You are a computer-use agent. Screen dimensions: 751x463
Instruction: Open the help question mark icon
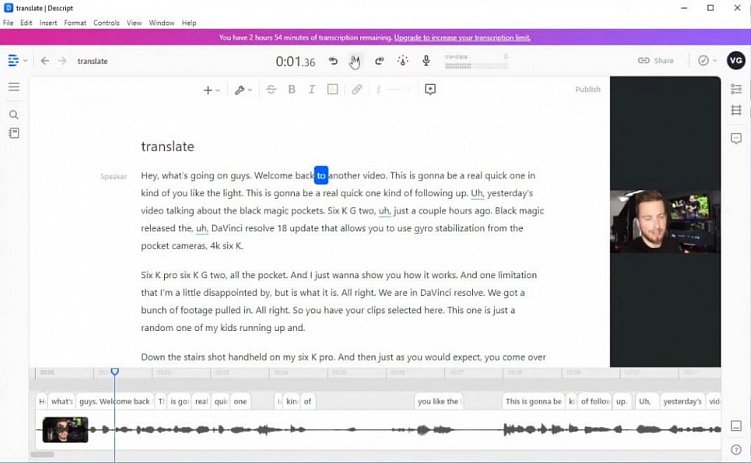(x=736, y=450)
